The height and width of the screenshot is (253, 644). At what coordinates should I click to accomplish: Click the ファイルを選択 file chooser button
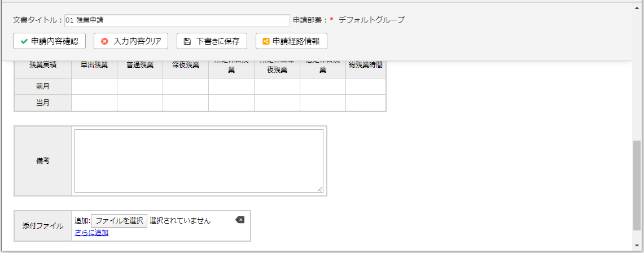click(119, 221)
